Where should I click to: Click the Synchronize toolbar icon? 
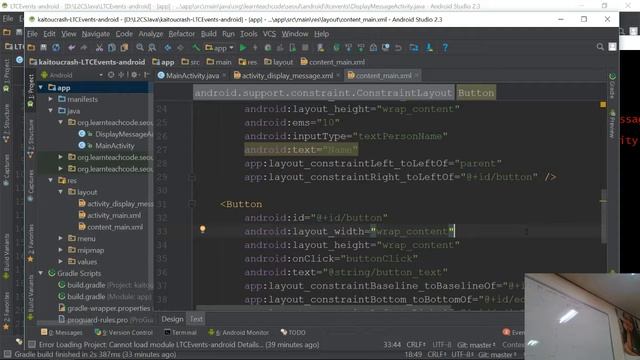click(x=56, y=48)
